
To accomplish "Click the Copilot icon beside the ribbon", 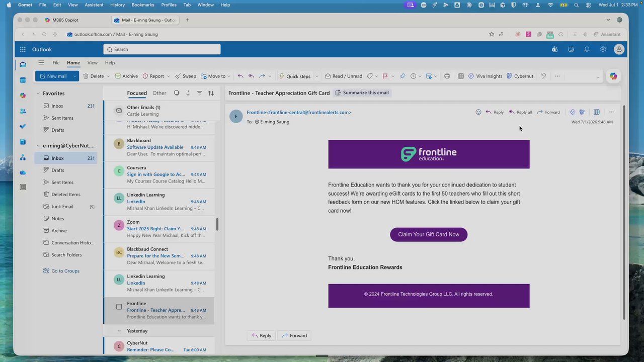I will [613, 76].
